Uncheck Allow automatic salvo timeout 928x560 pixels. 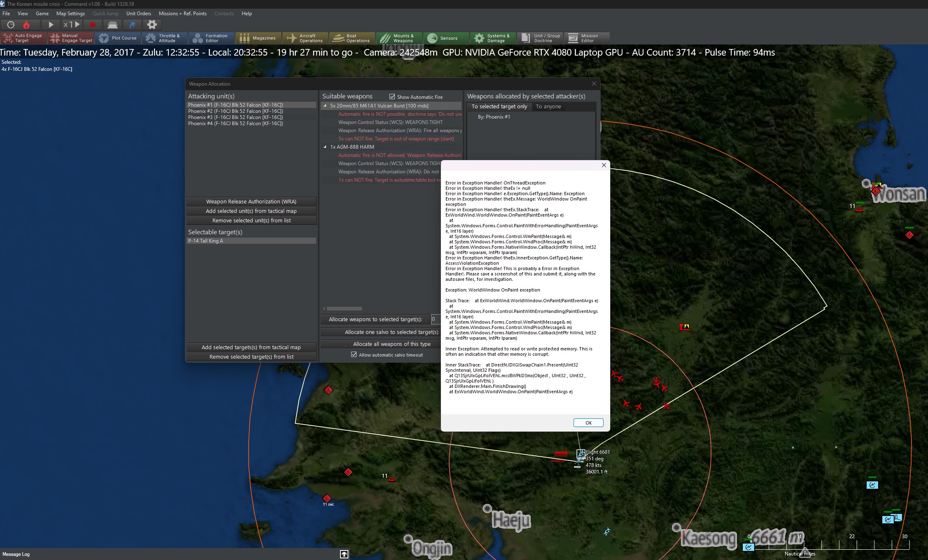tap(354, 355)
